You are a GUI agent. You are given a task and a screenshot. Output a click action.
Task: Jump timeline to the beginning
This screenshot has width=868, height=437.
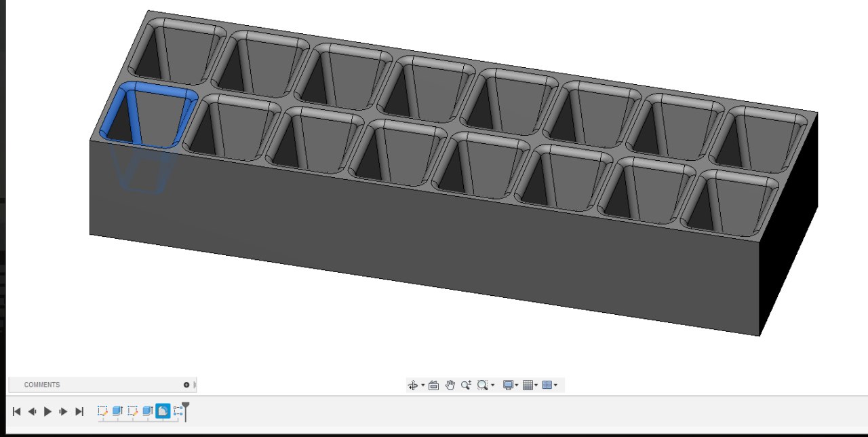(x=17, y=411)
